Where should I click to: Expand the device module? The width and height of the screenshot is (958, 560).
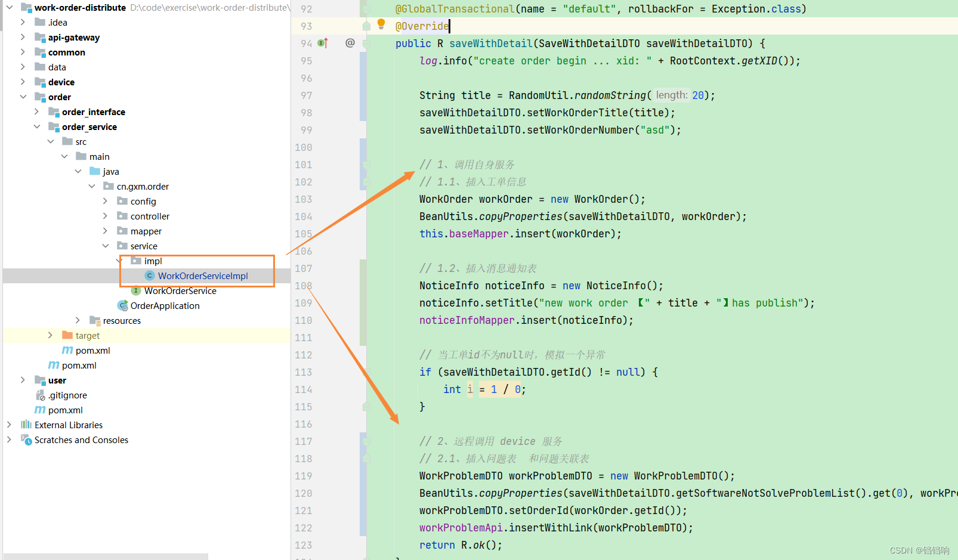click(23, 82)
